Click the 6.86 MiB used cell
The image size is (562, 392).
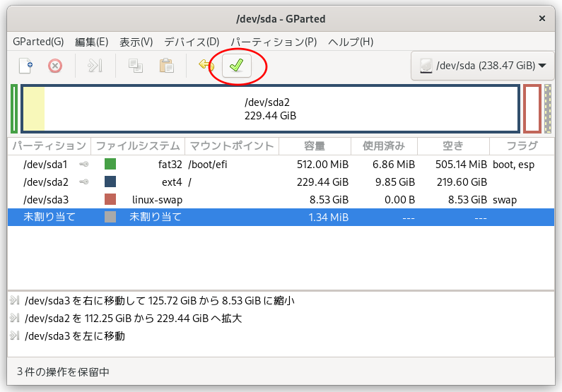coord(394,165)
